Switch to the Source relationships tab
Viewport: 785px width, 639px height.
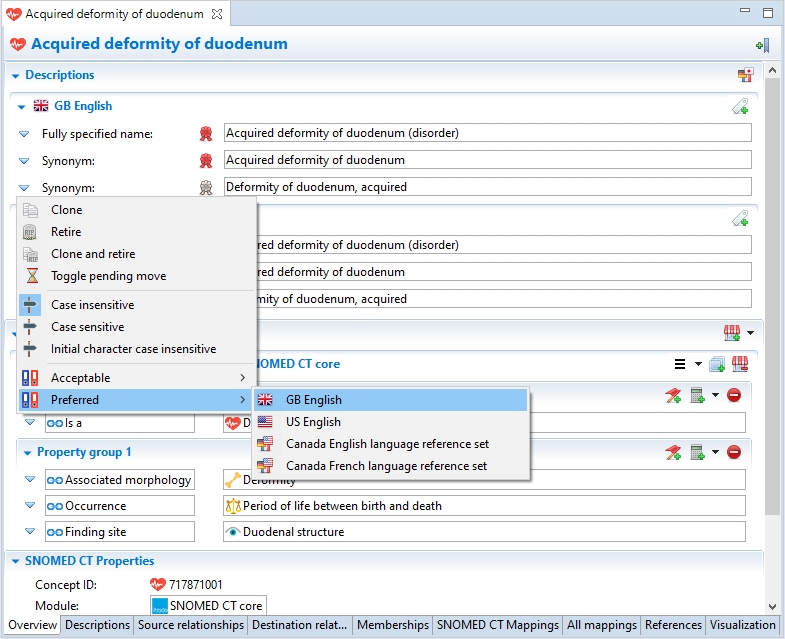(x=190, y=625)
